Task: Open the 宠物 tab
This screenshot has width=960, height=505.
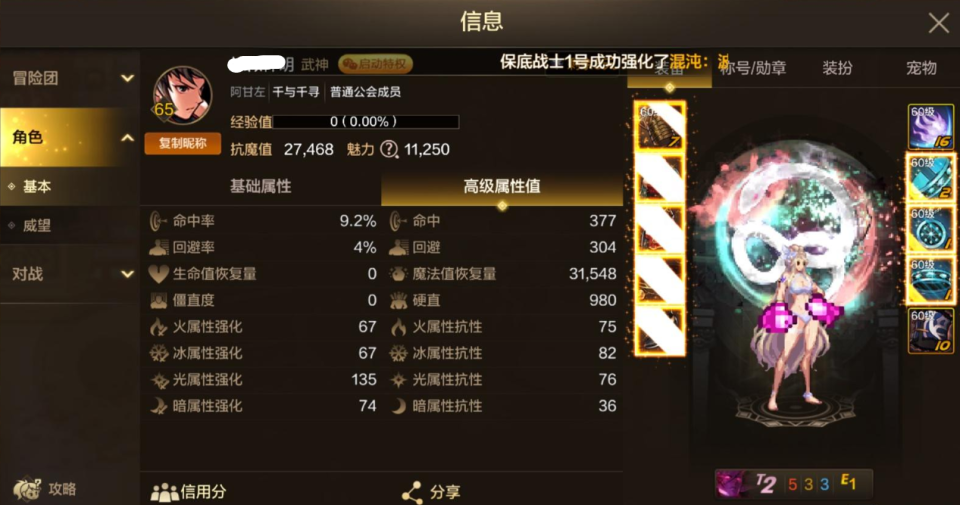Action: click(921, 68)
